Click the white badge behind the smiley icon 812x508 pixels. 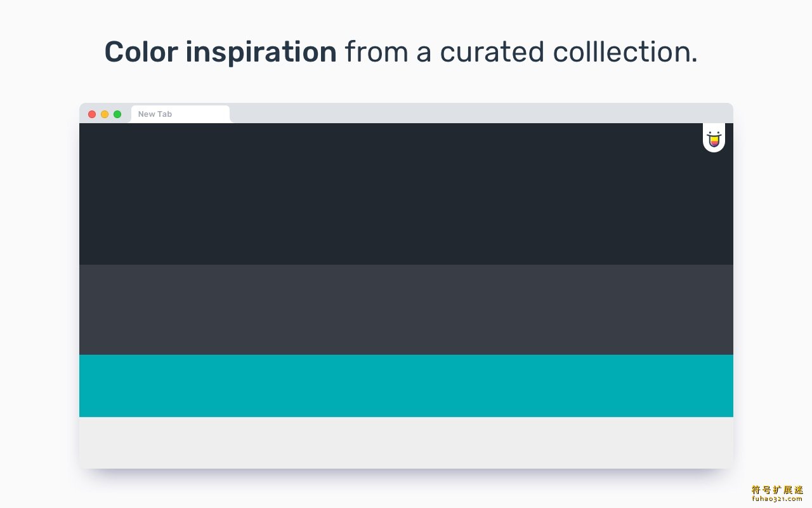point(714,138)
